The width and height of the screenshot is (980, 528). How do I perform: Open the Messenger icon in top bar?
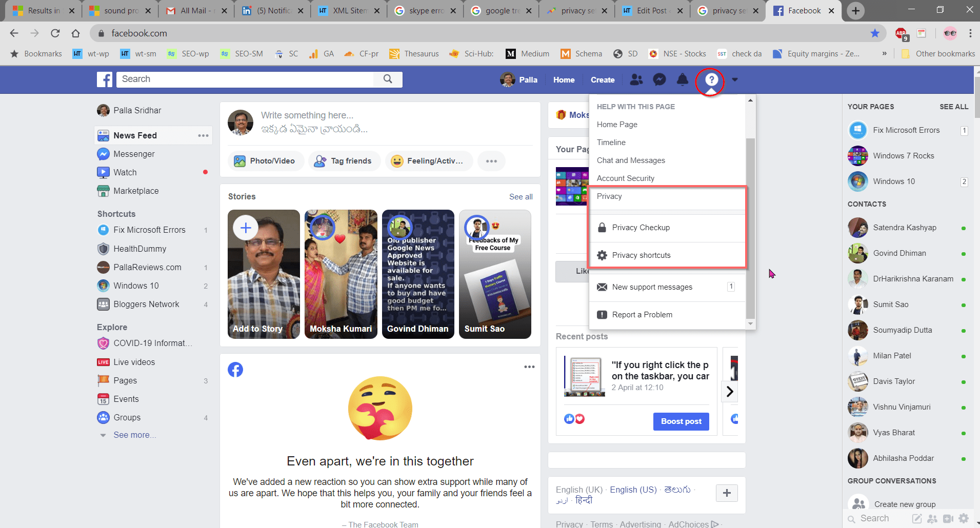659,79
